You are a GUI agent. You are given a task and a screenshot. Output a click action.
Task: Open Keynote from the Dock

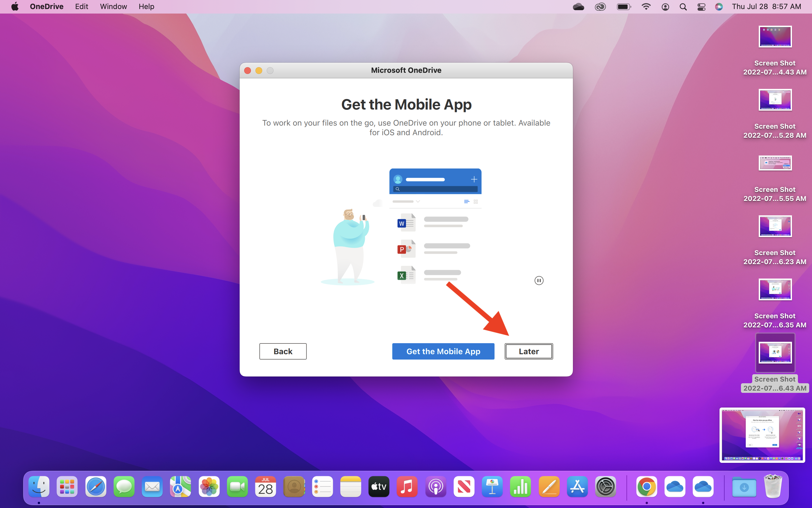[x=492, y=487]
